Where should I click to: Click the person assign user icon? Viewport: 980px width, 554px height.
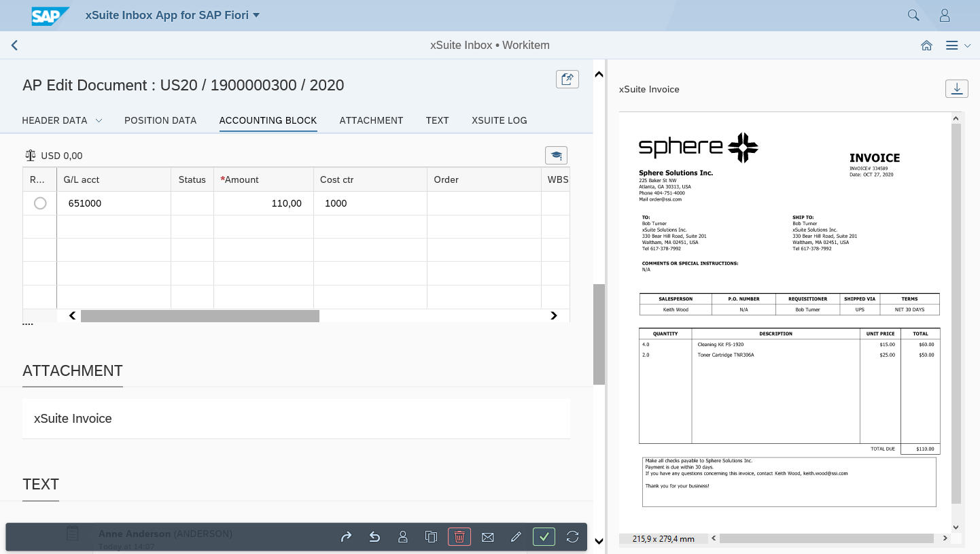click(x=403, y=537)
